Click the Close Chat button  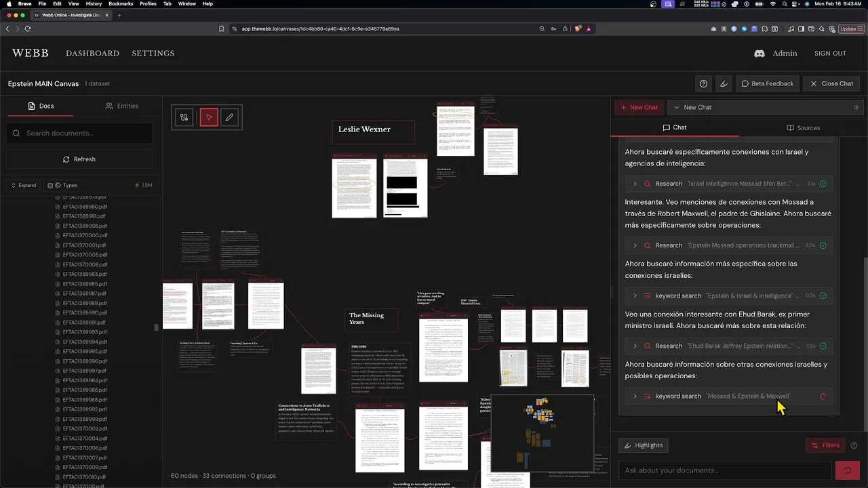click(x=832, y=83)
